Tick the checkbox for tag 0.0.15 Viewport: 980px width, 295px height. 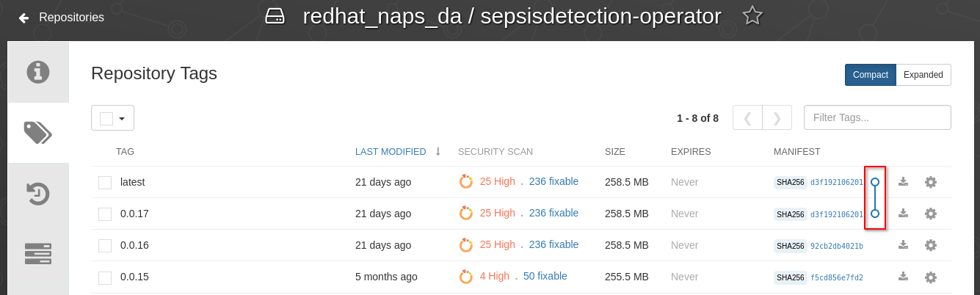[x=105, y=277]
